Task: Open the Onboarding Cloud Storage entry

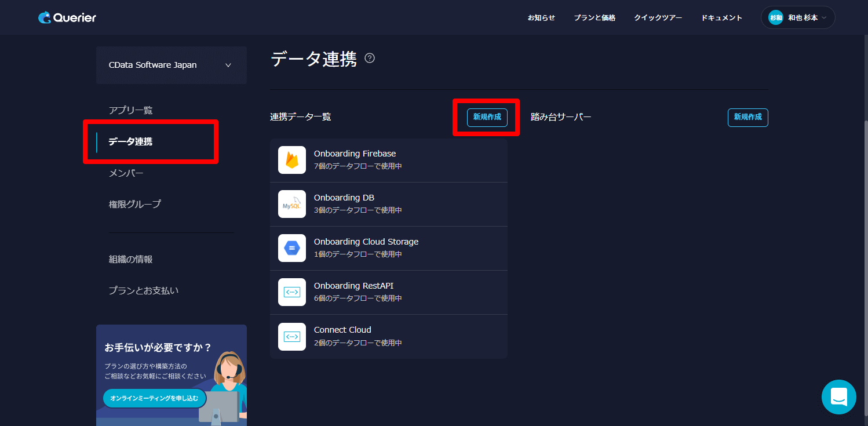Action: 389,248
